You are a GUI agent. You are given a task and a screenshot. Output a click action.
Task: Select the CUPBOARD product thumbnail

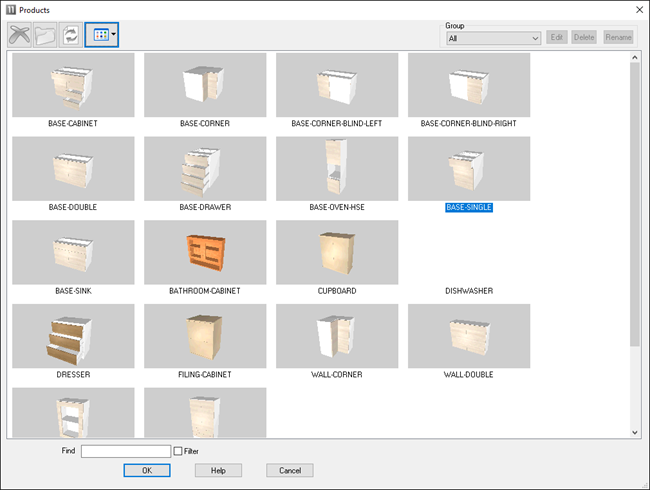(x=337, y=252)
